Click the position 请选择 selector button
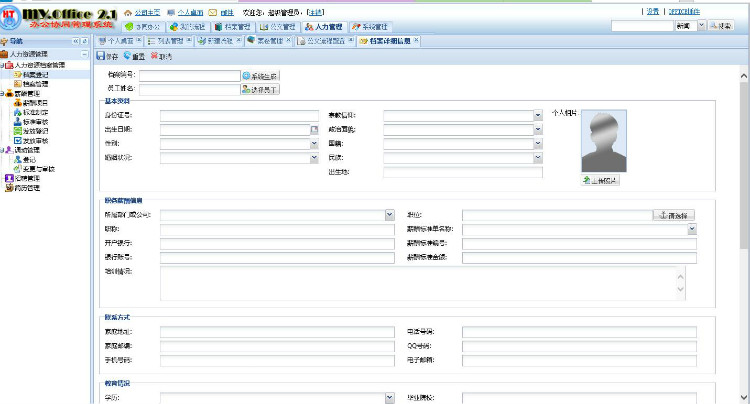 coord(674,216)
